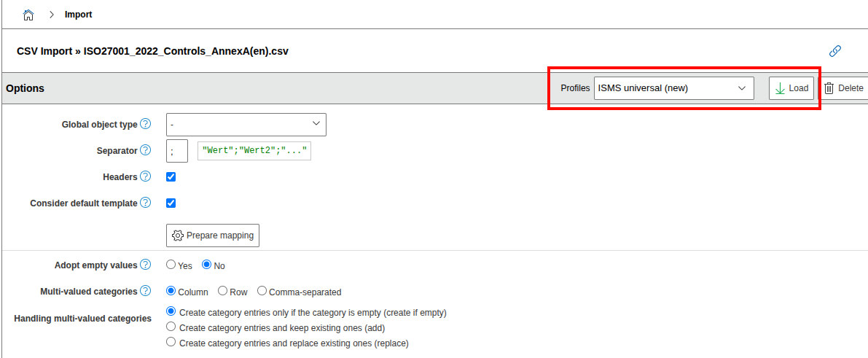Image resolution: width=868 pixels, height=358 pixels.
Task: Select the replace existing entries option
Action: pos(171,342)
